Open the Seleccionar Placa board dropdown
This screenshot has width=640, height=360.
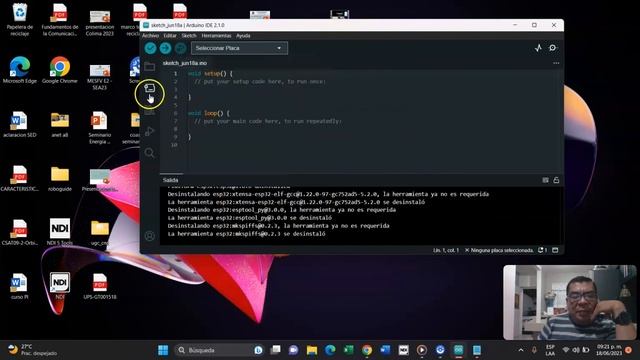(239, 48)
